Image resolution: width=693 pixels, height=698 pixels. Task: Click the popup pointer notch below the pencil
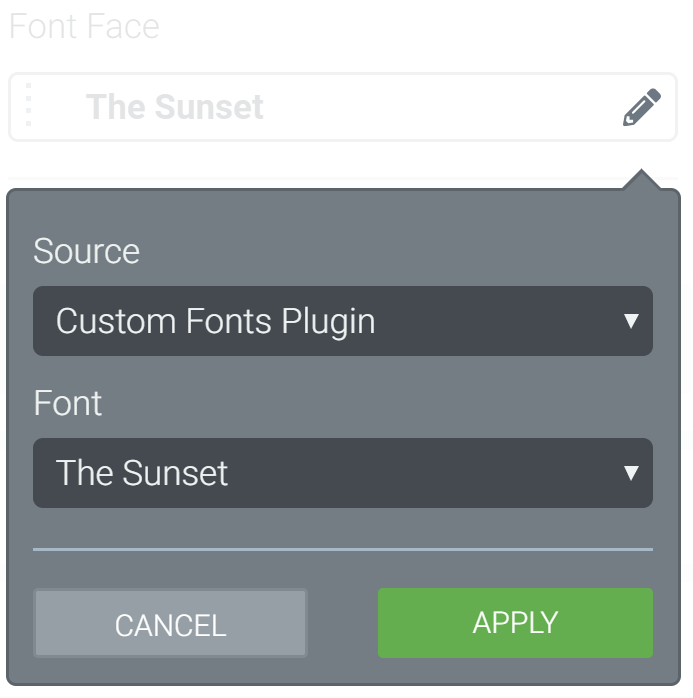[x=641, y=181]
